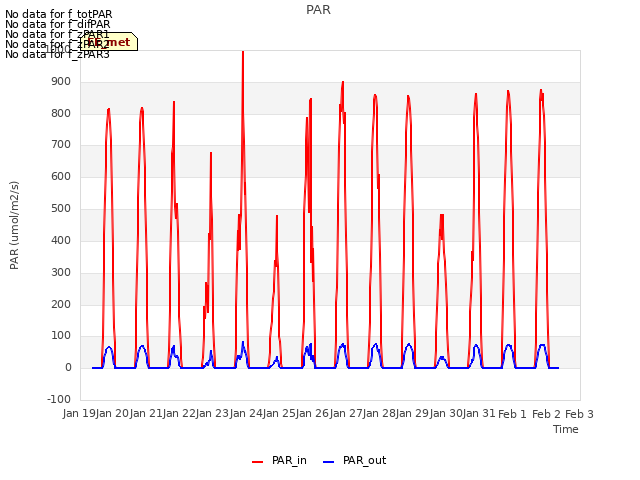Click the Jan 23 x-axis tick label

[212, 414]
